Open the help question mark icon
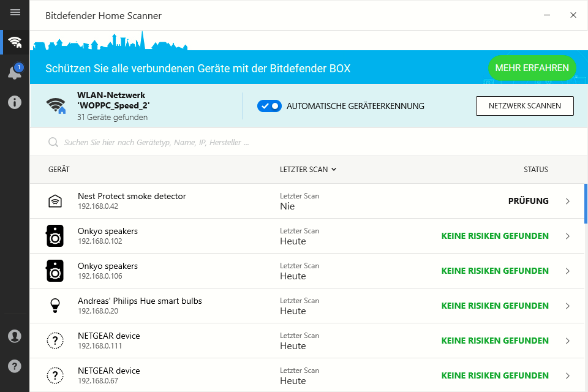The image size is (588, 392). pos(15,366)
